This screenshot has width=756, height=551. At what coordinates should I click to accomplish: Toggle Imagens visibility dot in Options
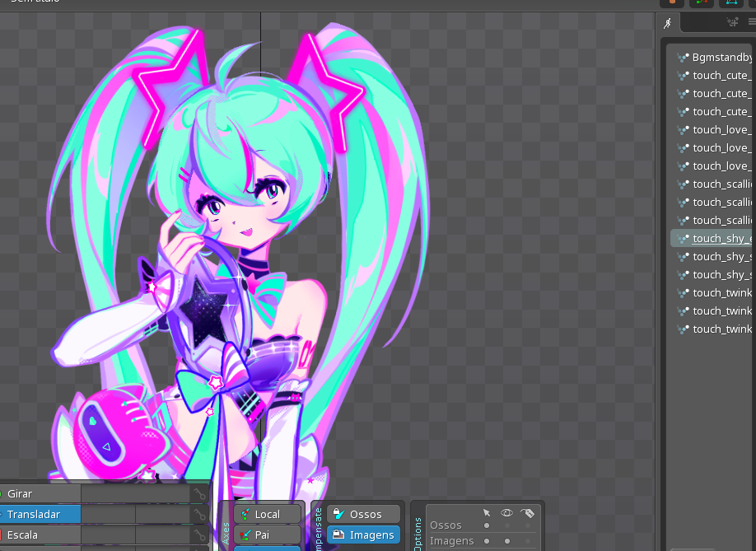(507, 541)
